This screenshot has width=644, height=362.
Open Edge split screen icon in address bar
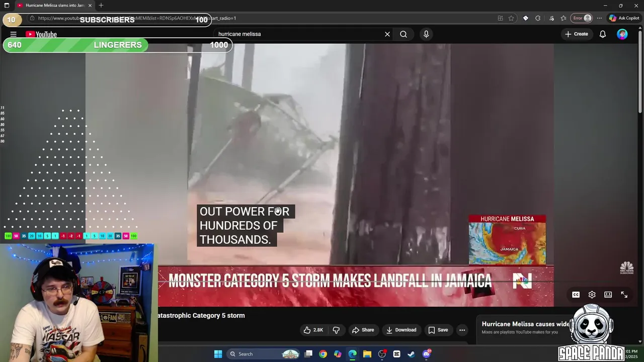pos(500,18)
